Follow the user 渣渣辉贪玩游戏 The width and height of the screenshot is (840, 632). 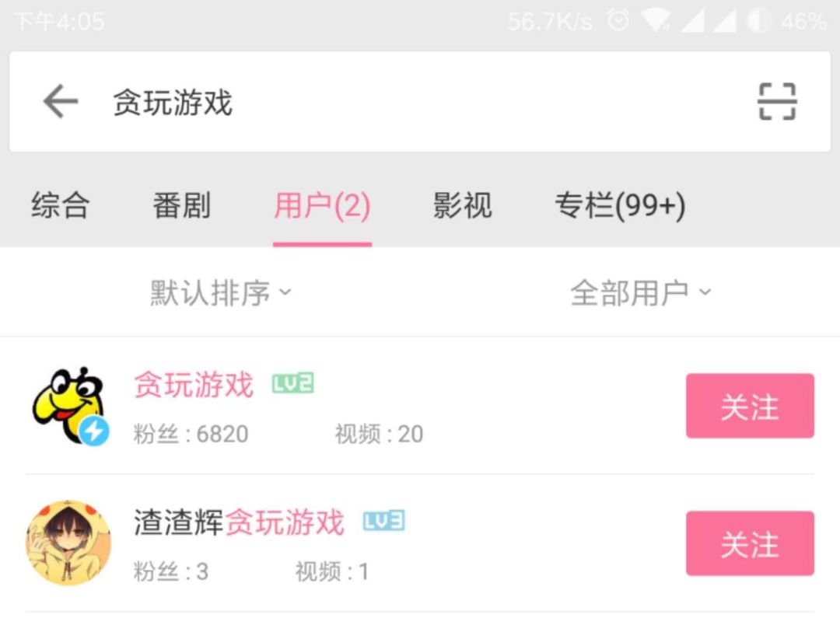750,543
